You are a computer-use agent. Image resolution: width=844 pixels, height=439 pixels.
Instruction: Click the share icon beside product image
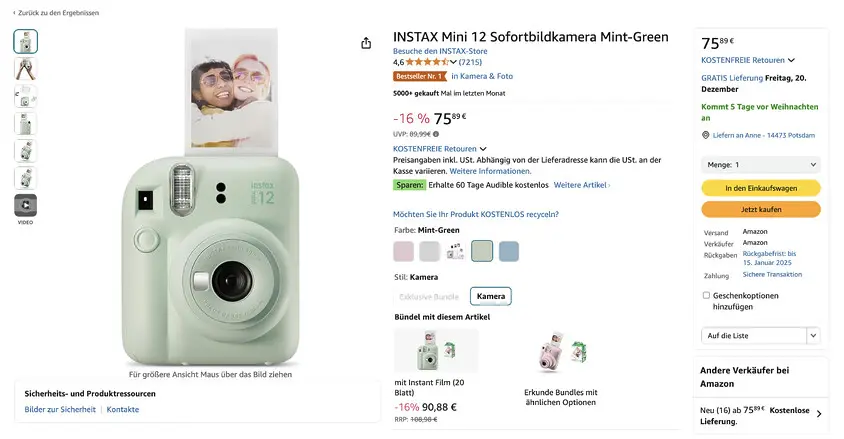click(366, 43)
